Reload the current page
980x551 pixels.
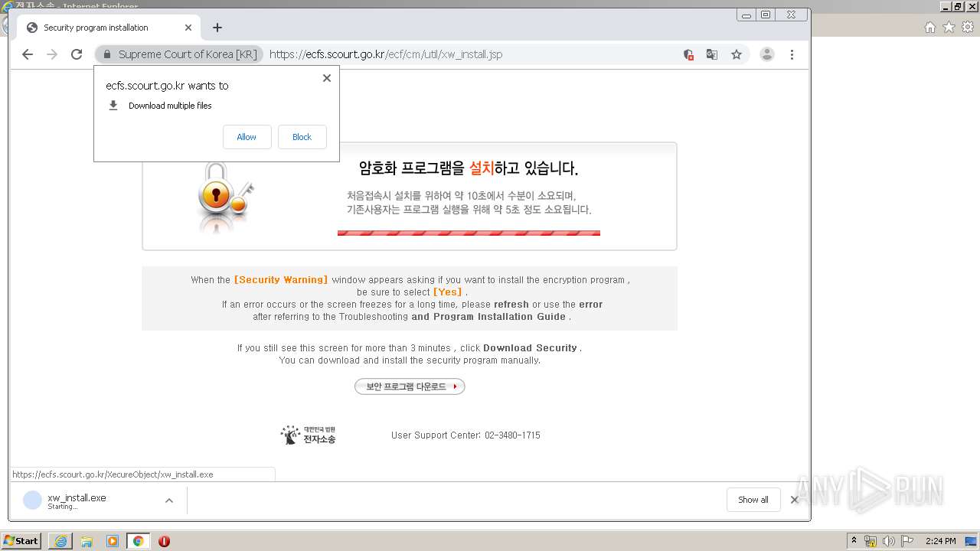(77, 54)
